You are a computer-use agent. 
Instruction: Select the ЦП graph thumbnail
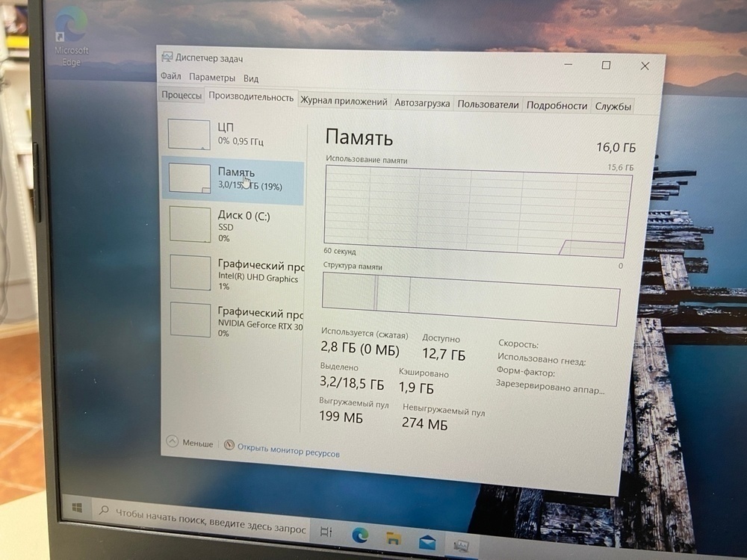(x=189, y=134)
